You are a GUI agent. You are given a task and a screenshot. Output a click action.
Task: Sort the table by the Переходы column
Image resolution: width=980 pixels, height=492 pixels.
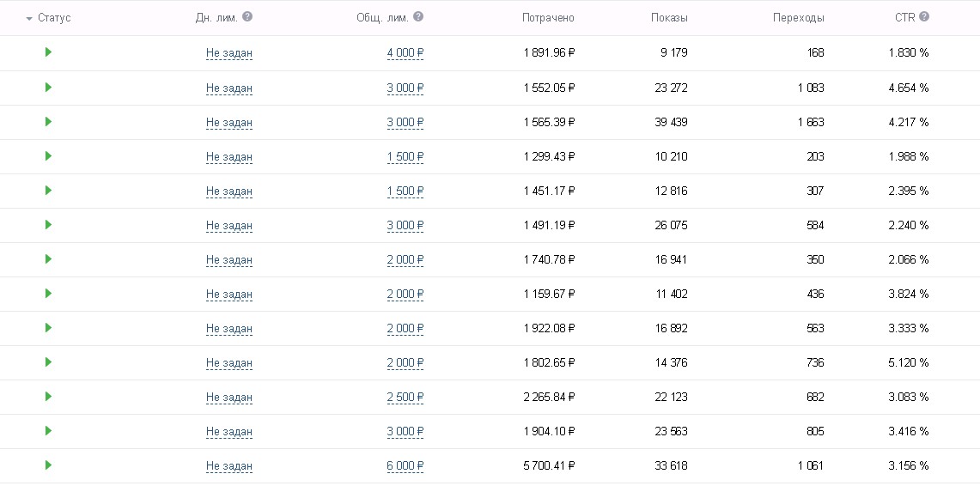click(x=798, y=18)
